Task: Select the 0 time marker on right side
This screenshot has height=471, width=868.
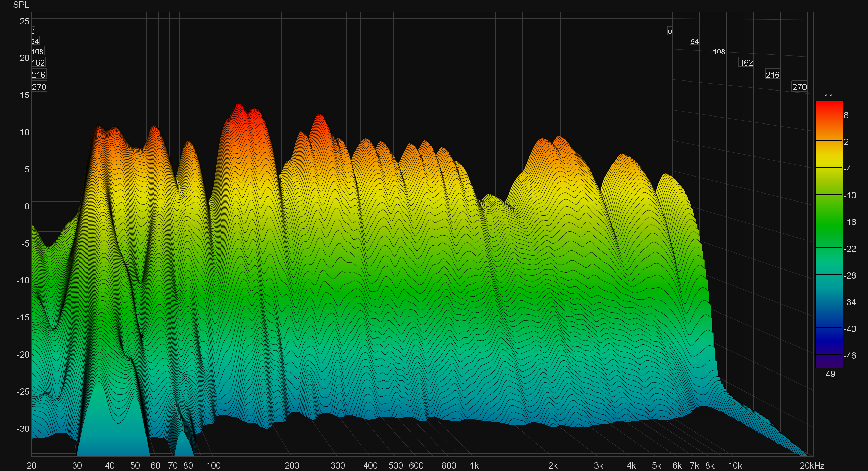Action: click(670, 32)
